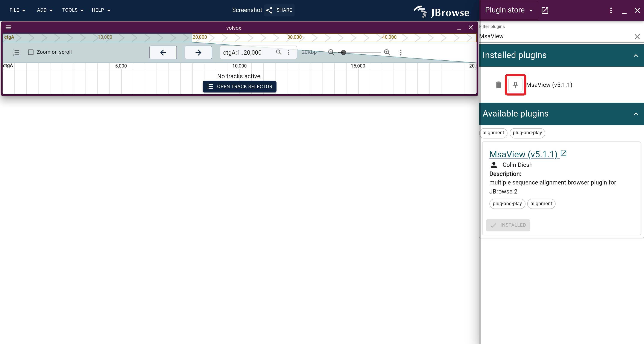Open track selector list icon in view toolbar
Screen dimensions: 644x344
tap(16, 52)
